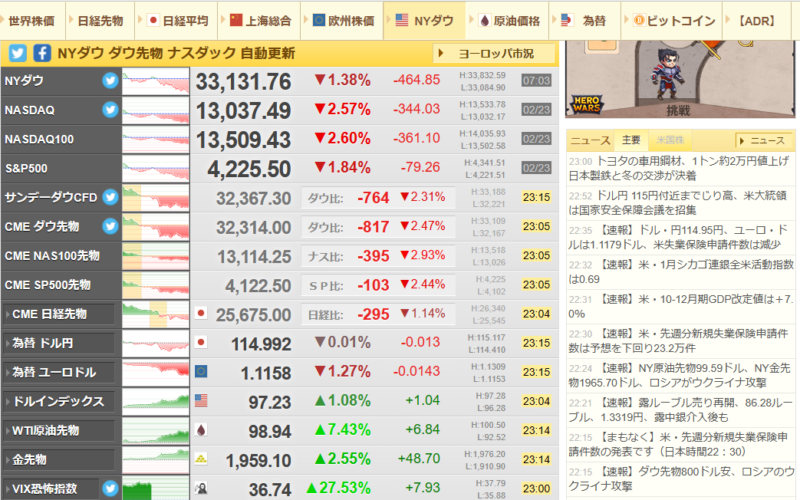The width and height of the screenshot is (800, 500).
Task: Open the 為替 tab
Action: [585, 21]
